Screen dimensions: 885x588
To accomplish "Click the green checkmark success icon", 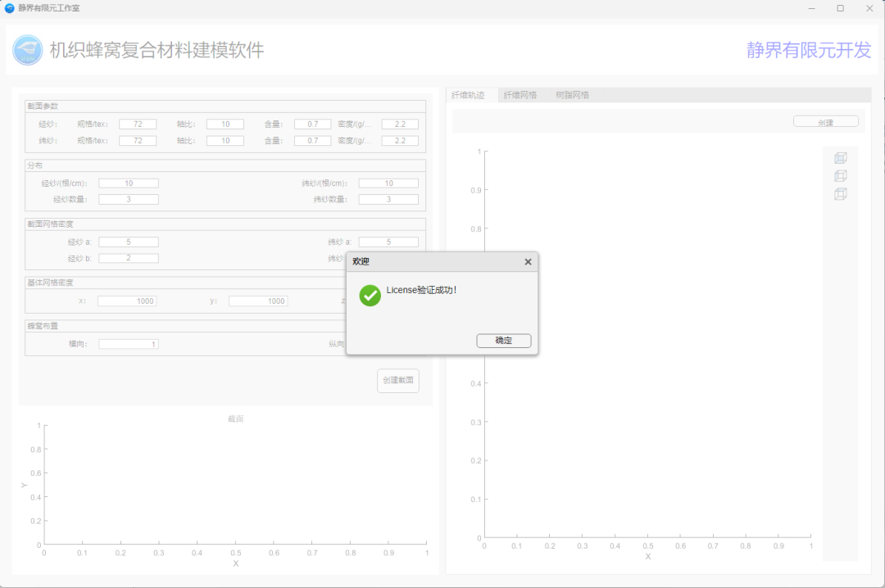I will tap(370, 295).
